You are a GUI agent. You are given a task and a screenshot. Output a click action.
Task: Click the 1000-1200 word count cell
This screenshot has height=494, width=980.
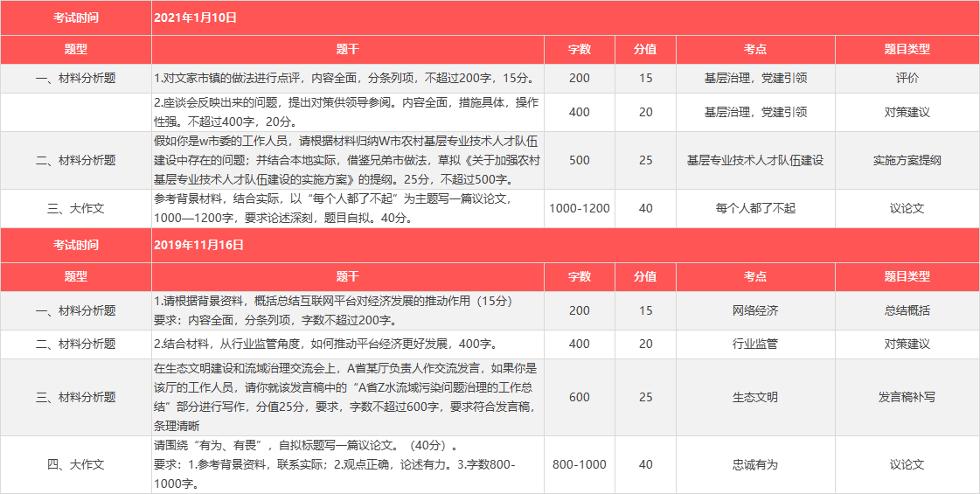click(x=579, y=208)
